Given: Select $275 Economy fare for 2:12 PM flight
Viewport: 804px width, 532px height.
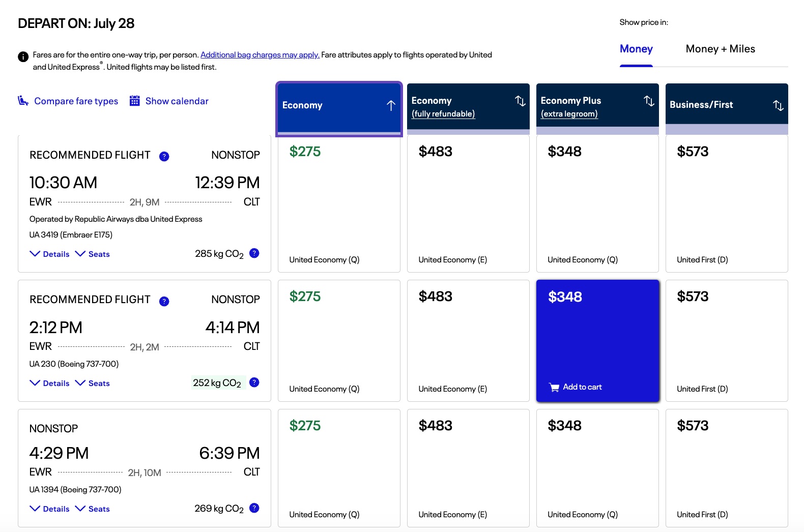Looking at the screenshot, I should (339, 341).
